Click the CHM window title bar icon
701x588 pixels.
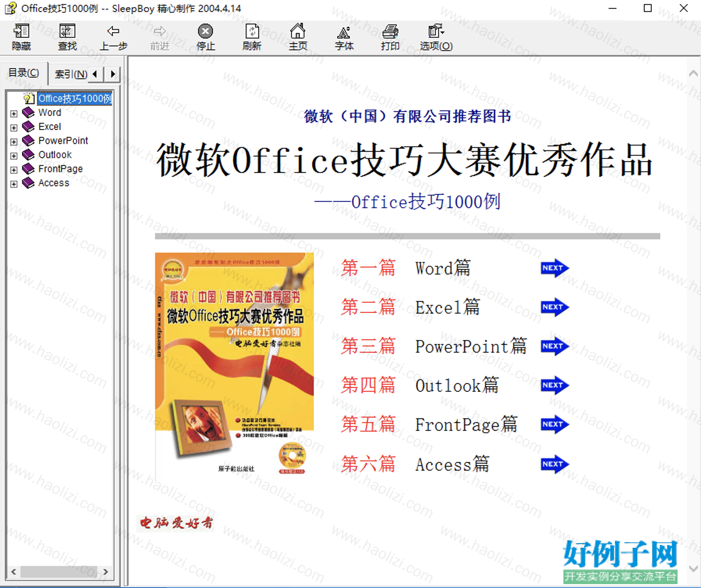(x=11, y=8)
